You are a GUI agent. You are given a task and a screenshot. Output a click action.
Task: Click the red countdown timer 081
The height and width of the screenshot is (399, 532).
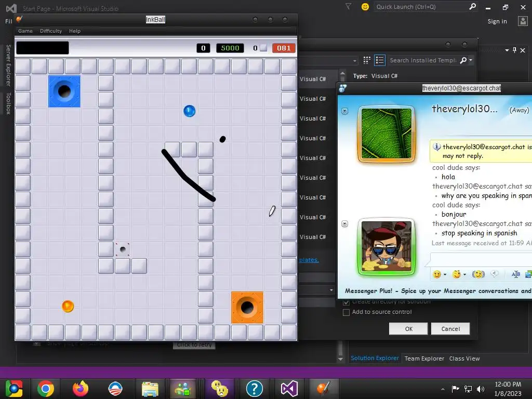point(284,48)
